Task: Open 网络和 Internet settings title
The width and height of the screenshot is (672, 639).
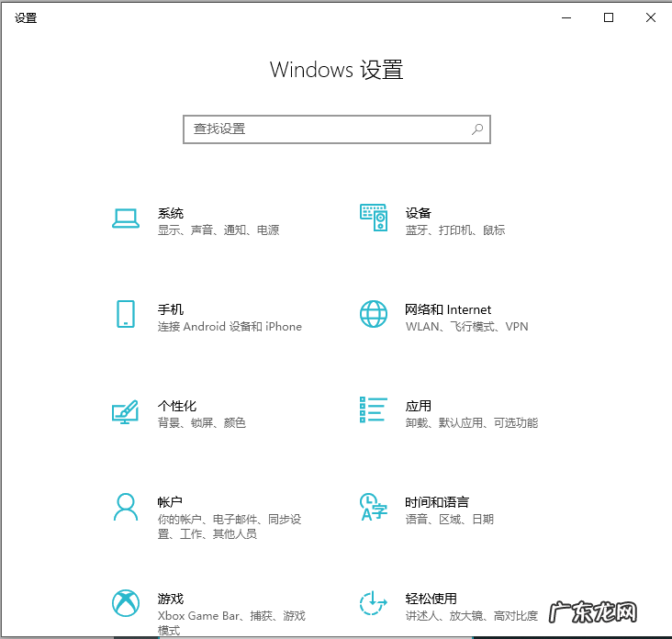Action: [448, 309]
